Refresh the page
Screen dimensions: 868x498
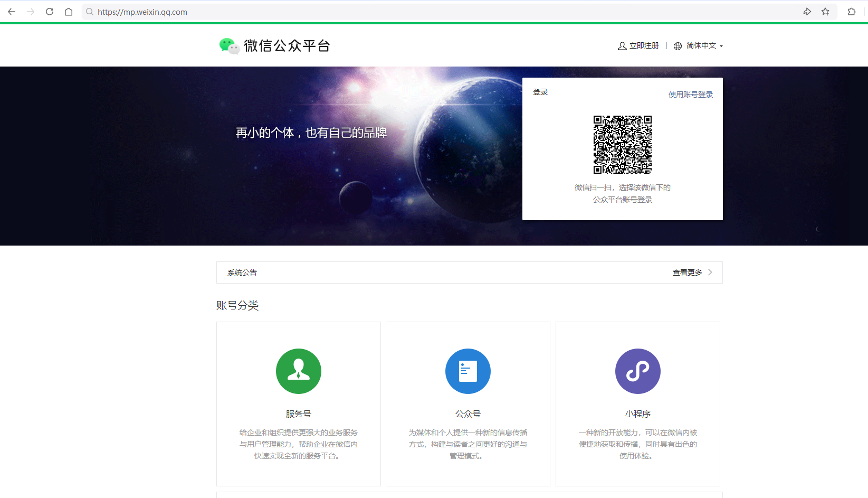[x=49, y=11]
